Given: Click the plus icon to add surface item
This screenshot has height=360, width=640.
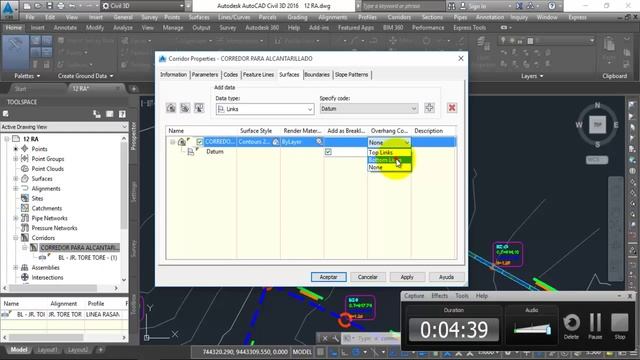Looking at the screenshot, I should (429, 108).
